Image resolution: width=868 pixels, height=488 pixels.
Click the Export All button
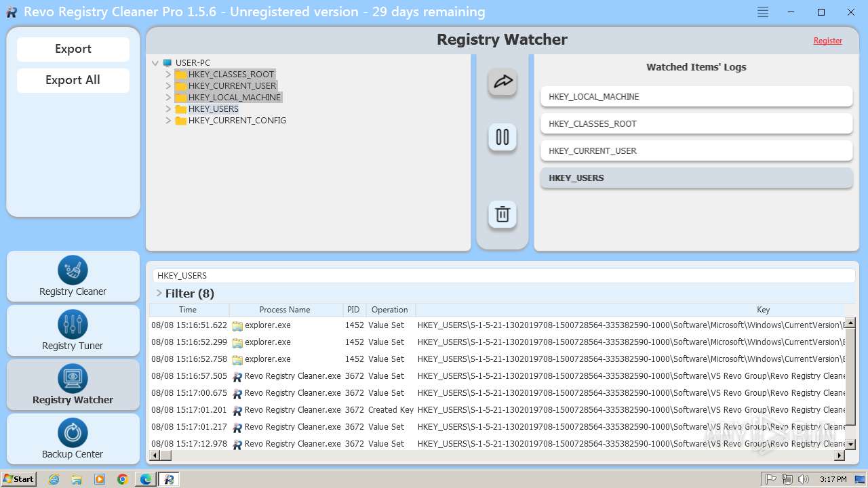coord(73,80)
